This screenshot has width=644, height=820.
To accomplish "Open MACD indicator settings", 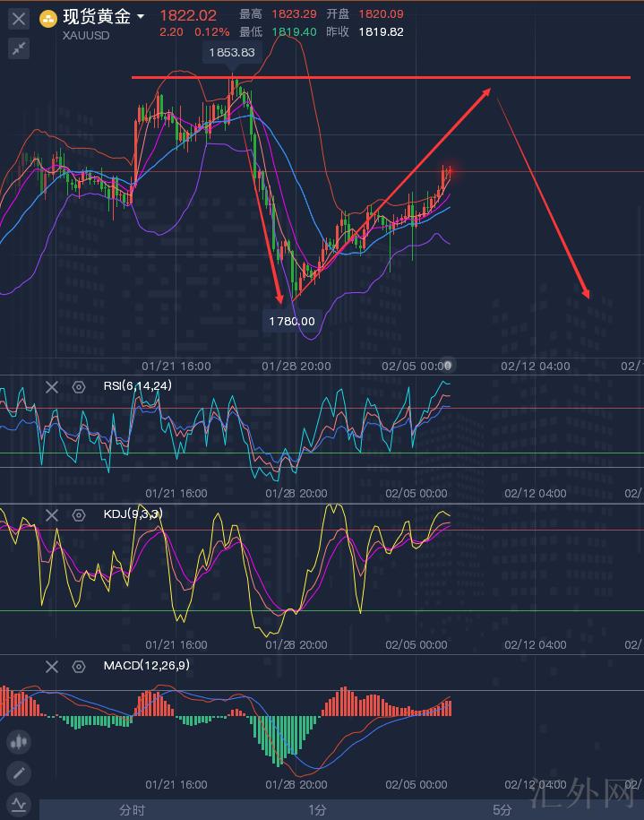I will point(79,666).
